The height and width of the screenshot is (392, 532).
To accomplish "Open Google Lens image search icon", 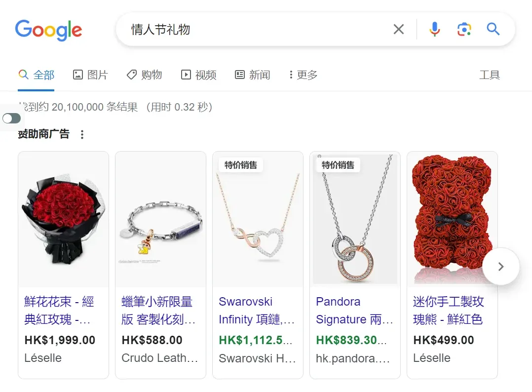I will click(x=464, y=29).
